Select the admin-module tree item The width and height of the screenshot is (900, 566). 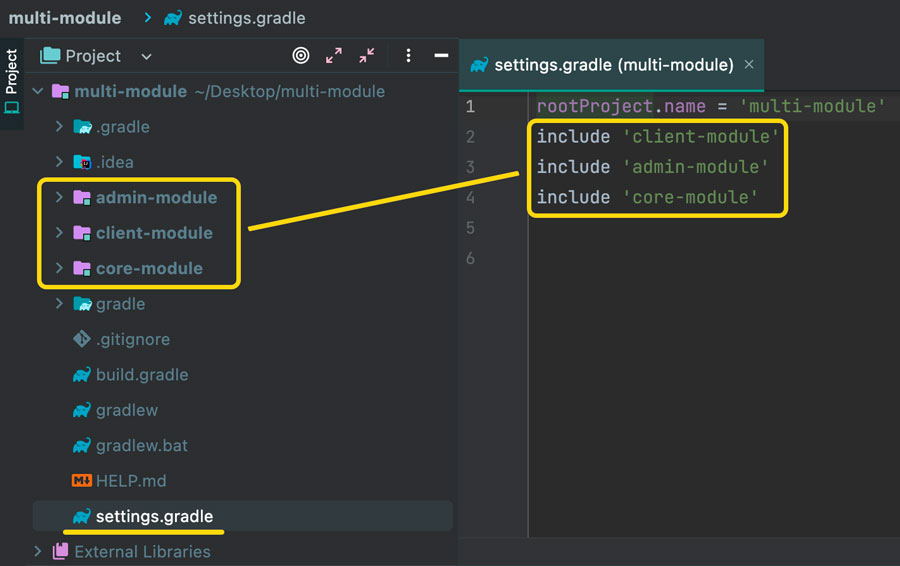pyautogui.click(x=156, y=197)
